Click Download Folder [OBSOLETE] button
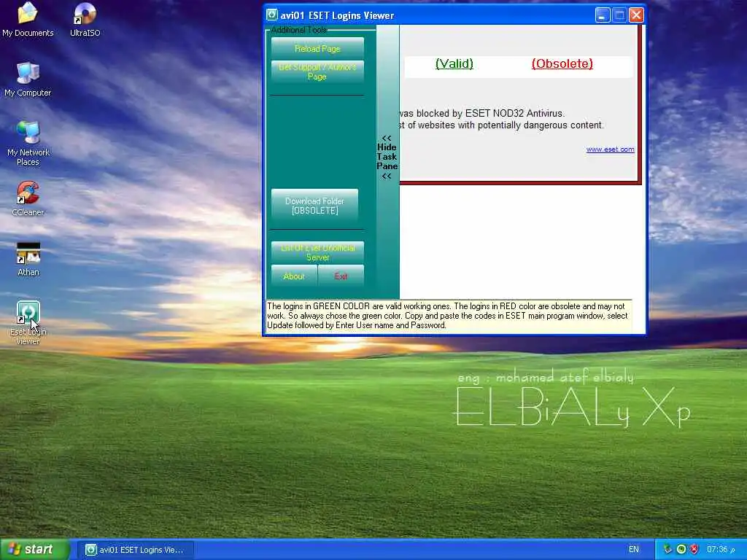The height and width of the screenshot is (560, 747). pyautogui.click(x=314, y=206)
